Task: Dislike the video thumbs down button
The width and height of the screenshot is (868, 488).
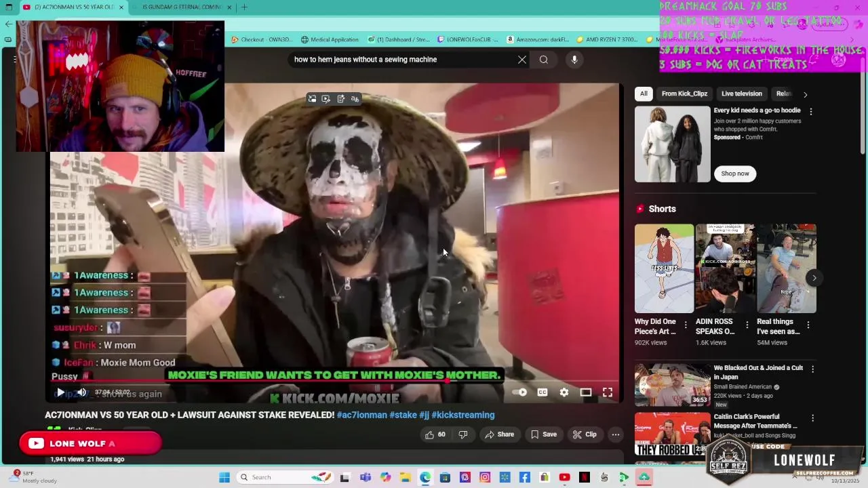Action: coord(463,434)
